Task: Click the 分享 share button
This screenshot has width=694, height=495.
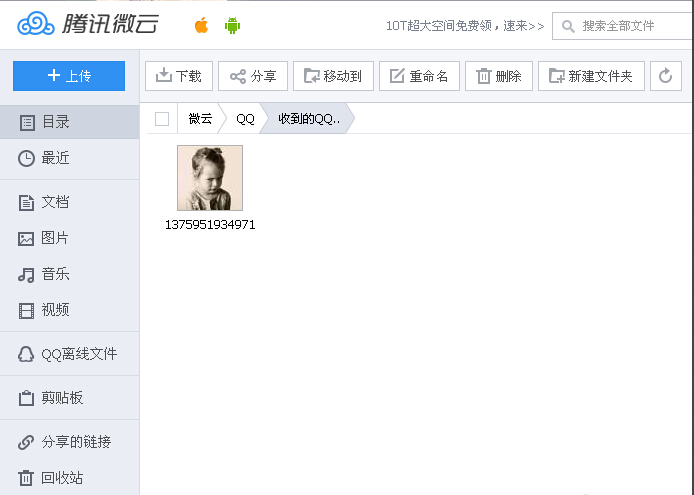Action: [x=253, y=76]
